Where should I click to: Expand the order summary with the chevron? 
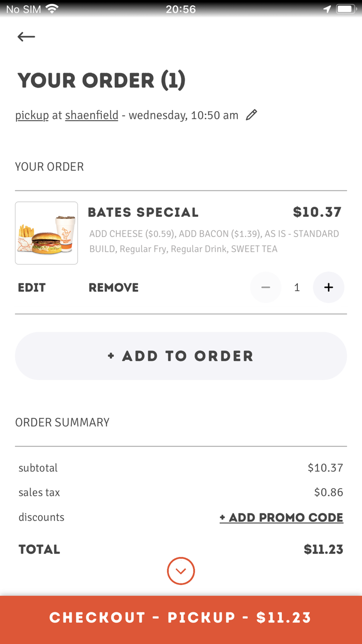coord(180,571)
